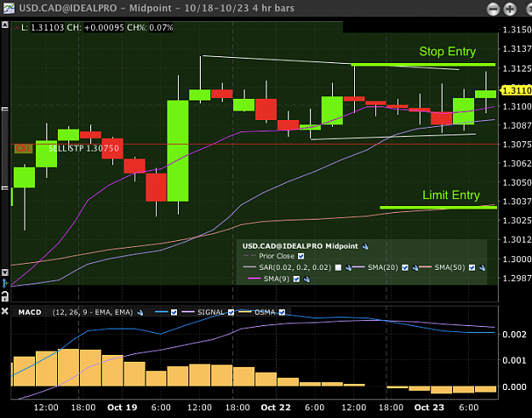Click the 0.002 MACD axis label
The height and width of the screenshot is (418, 532).
(514, 335)
